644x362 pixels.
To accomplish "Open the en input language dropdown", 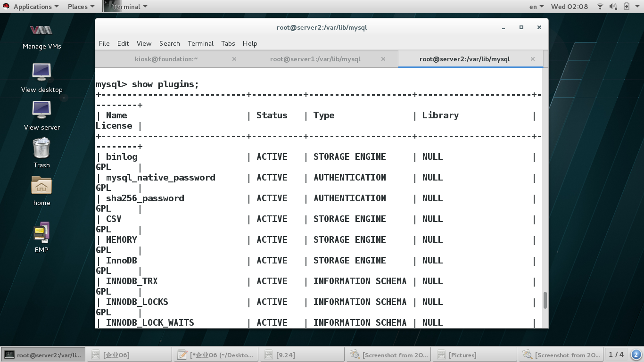I will tap(537, 7).
